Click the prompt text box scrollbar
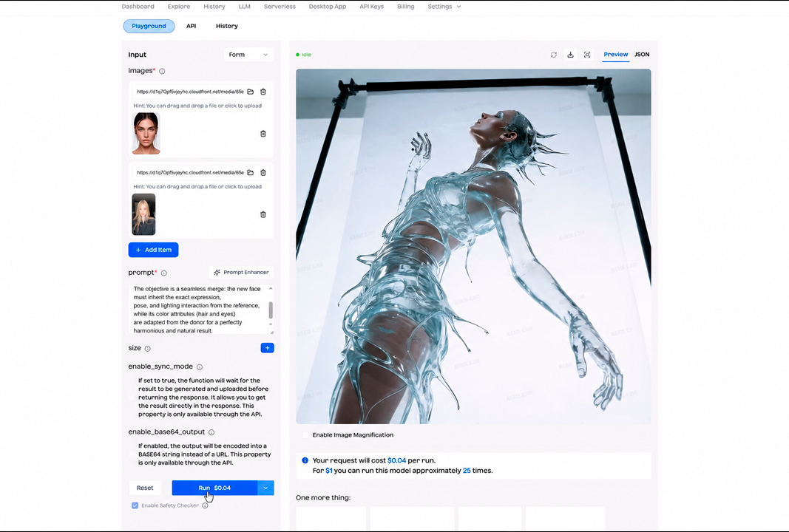Viewport: 789px width, 532px height. [271, 310]
